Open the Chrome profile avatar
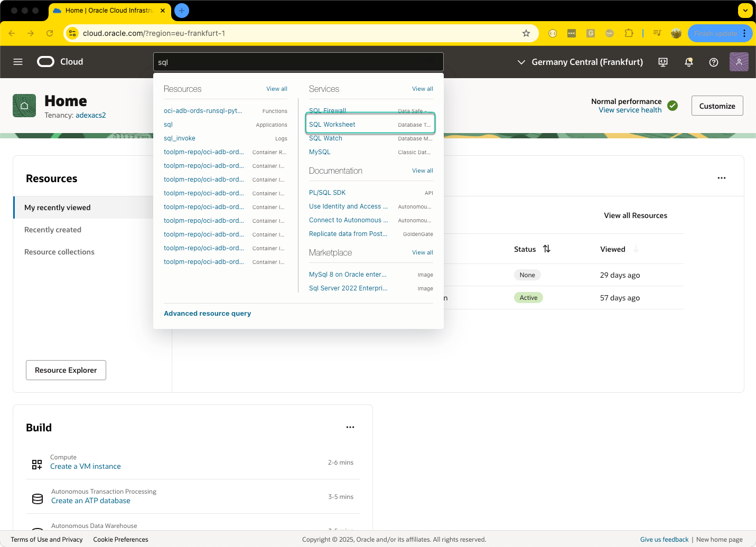Image resolution: width=756 pixels, height=547 pixels. 676,33
